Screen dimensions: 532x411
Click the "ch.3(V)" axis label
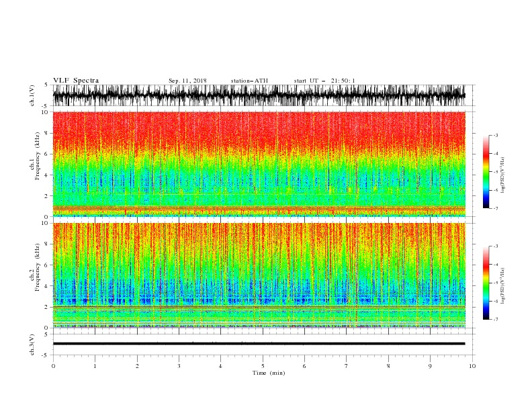pos(32,345)
